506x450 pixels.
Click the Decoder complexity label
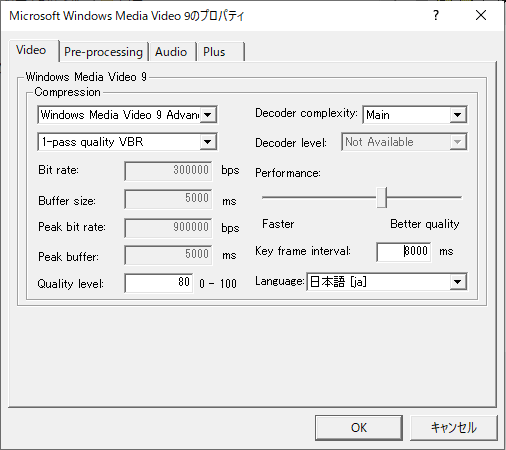coord(306,113)
